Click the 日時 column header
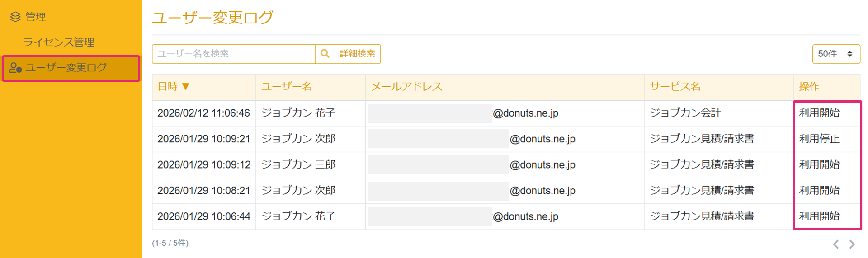868x258 pixels. coord(168,86)
